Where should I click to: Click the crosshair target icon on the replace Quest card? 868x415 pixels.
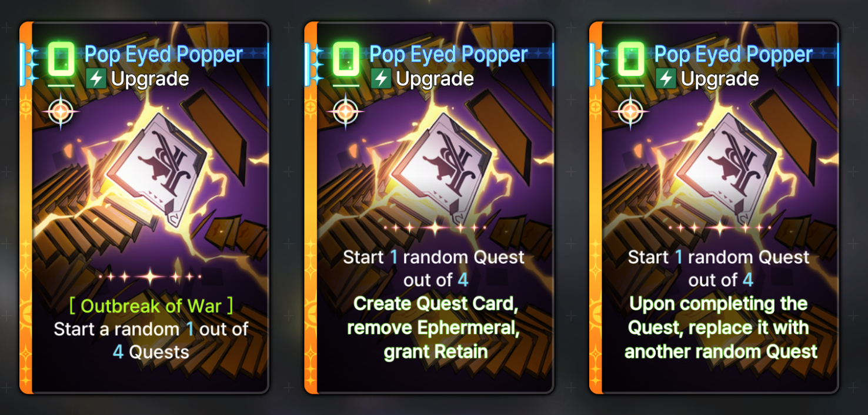631,112
